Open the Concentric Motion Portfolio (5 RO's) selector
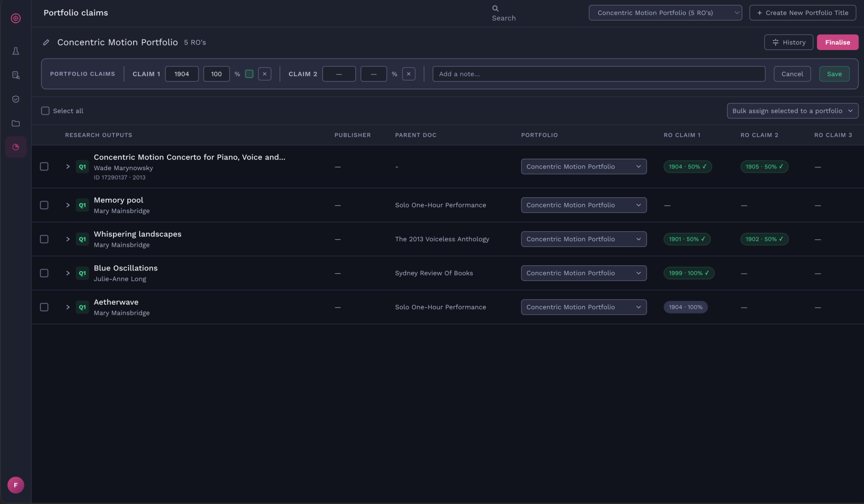 pyautogui.click(x=665, y=13)
